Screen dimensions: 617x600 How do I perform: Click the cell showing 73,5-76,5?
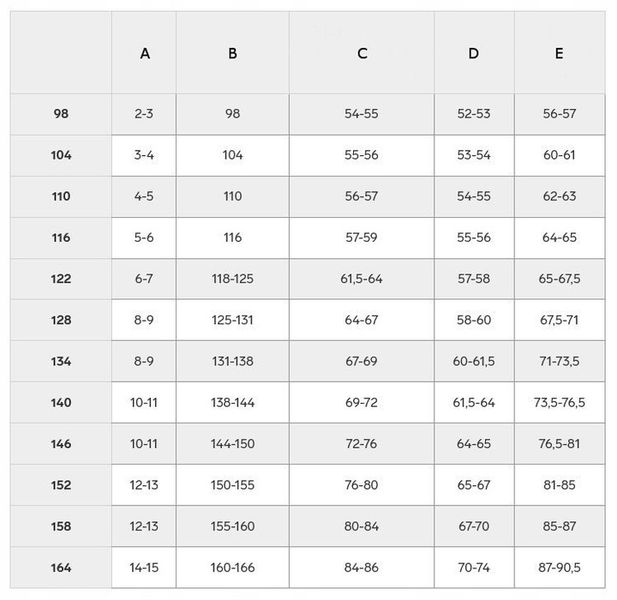click(559, 402)
